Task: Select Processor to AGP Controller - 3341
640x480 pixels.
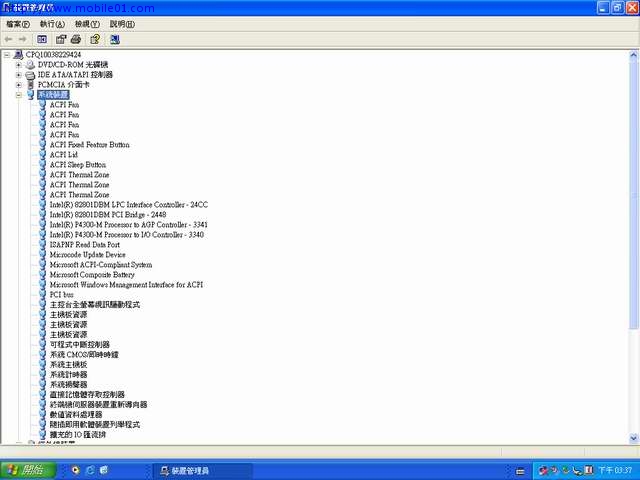Action: [129, 224]
